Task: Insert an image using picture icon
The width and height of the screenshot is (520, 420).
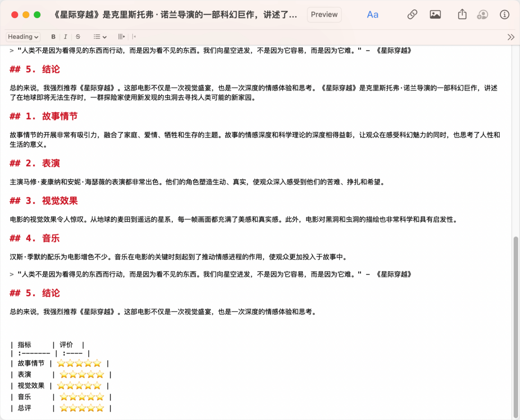Action: 435,14
